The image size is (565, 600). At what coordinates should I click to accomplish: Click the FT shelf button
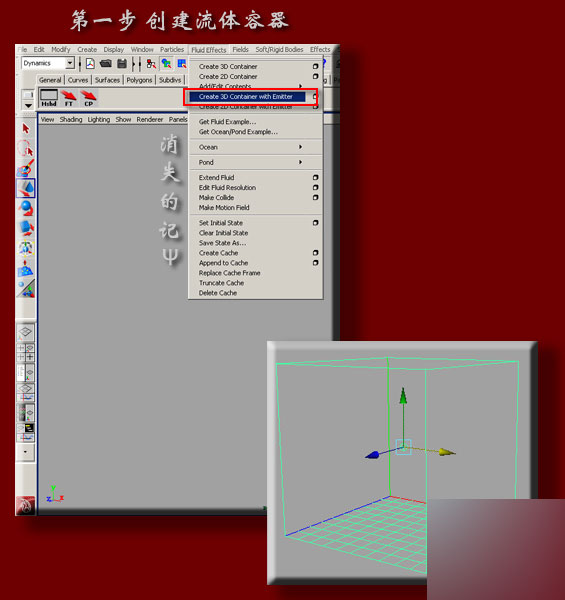pyautogui.click(x=69, y=98)
